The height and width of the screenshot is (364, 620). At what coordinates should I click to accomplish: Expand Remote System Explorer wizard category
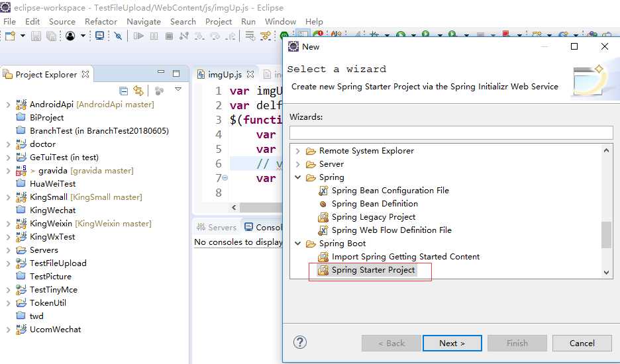(x=298, y=151)
